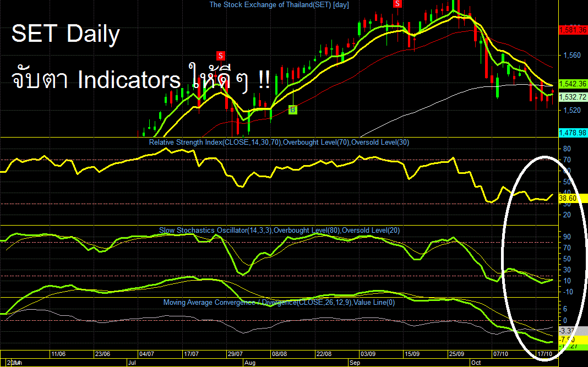Image resolution: width=588 pixels, height=367 pixels.
Task: Click the gray -3.37 MACD histogram label
Action: tap(573, 331)
